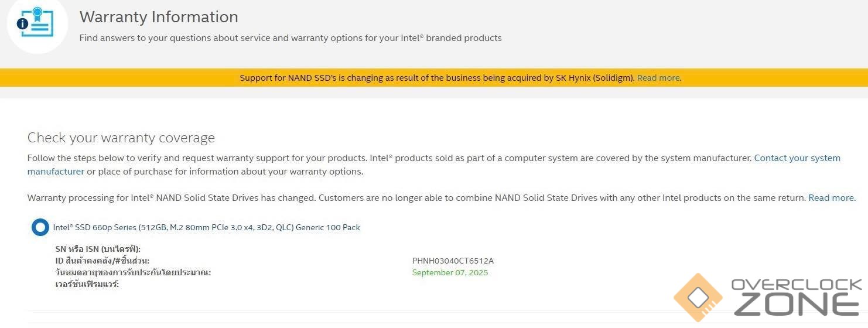Click the OVERCLOCK ZONE watermark text
The width and height of the screenshot is (868, 328).
797,296
